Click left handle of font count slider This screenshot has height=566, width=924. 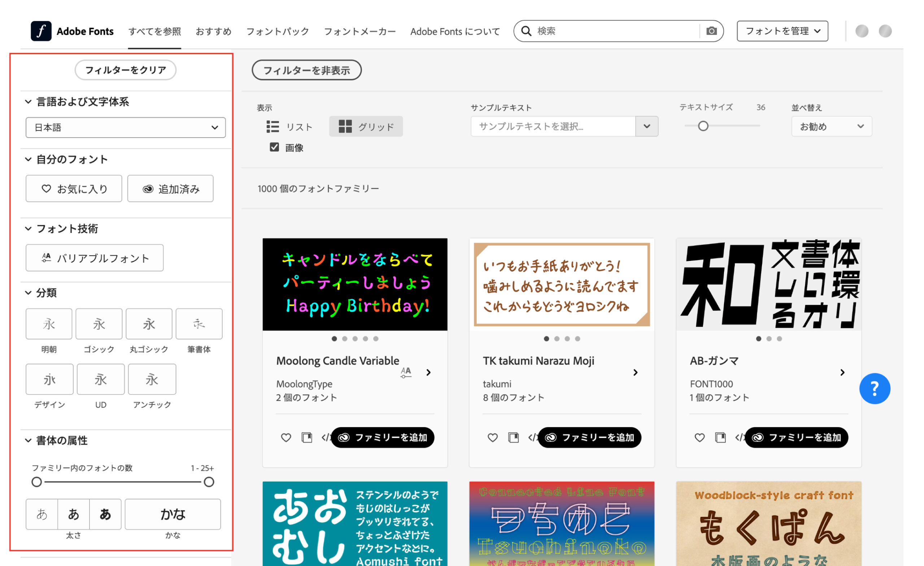[36, 482]
